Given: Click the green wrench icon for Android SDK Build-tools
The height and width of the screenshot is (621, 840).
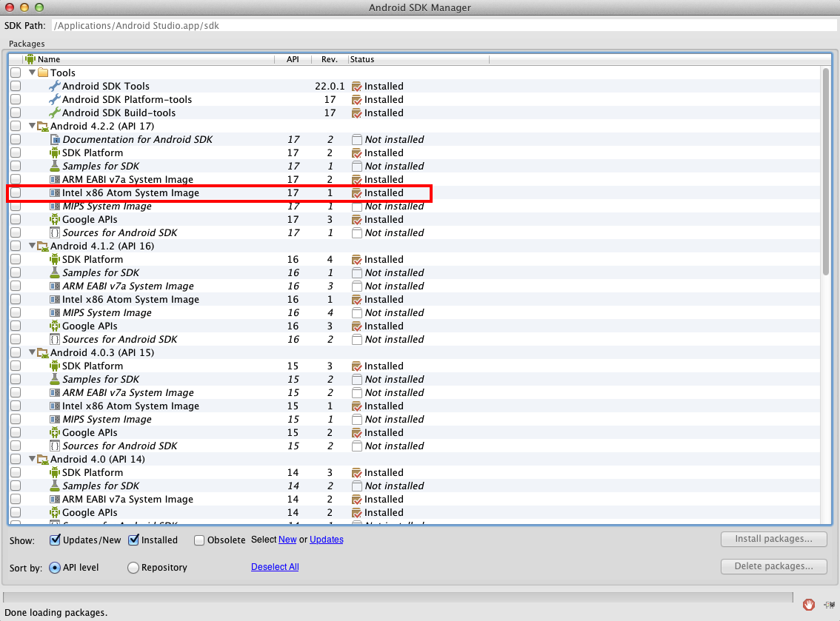Looking at the screenshot, I should pyautogui.click(x=54, y=113).
